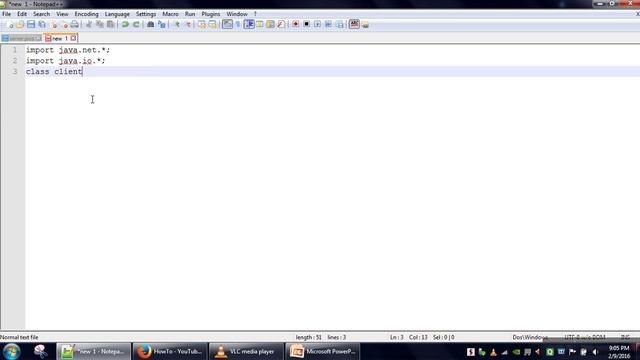Toggle show all characters button
Viewport: 640px width, 360px height.
click(238, 24)
